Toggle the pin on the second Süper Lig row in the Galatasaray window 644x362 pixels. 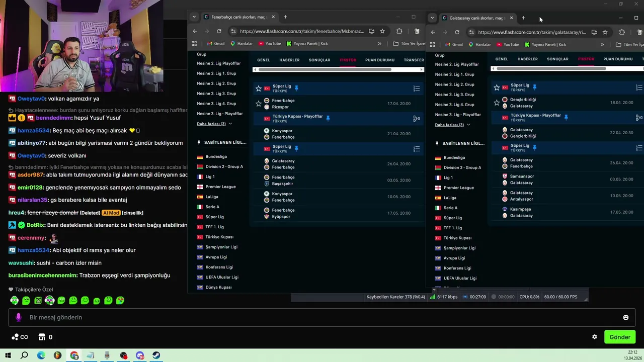534,147
